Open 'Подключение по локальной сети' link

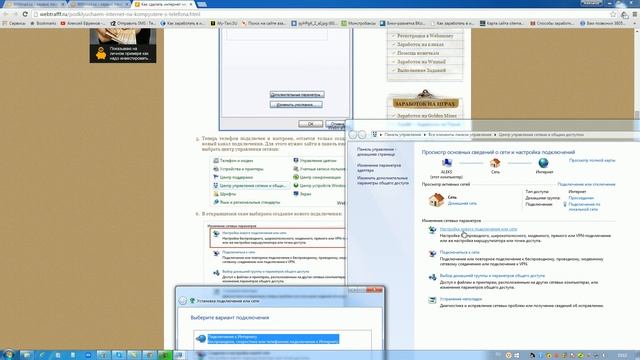tap(584, 207)
